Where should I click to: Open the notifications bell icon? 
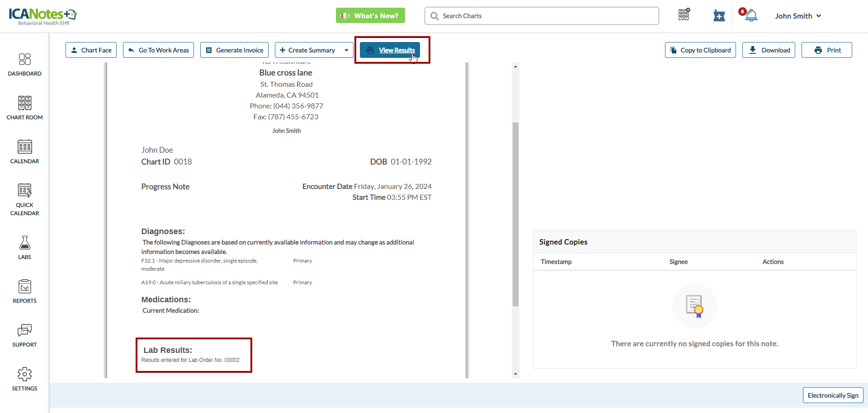coord(751,16)
